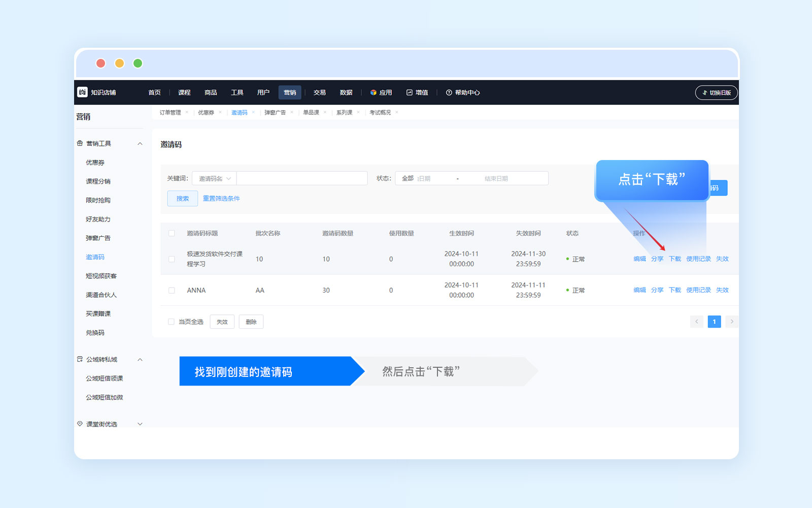Click the yellow macOS-style window dot
812x508 pixels.
(x=119, y=63)
